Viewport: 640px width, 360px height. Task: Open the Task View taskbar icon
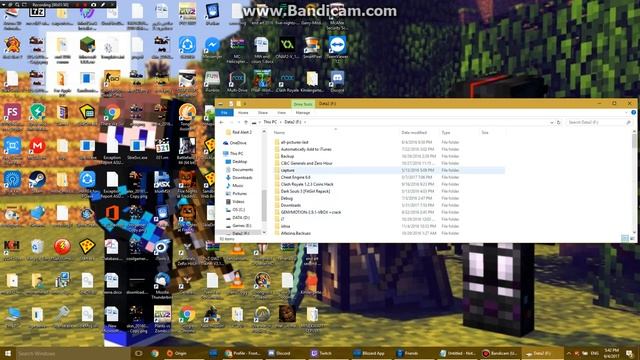(x=138, y=353)
